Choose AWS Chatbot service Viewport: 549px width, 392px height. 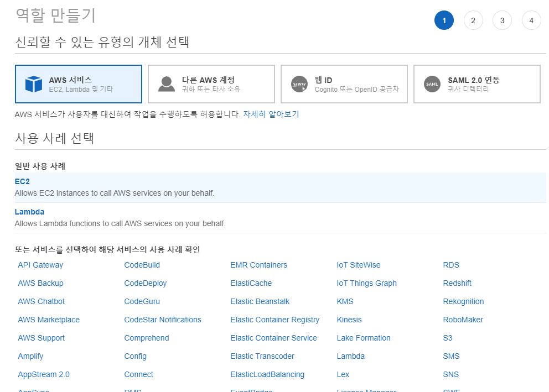pyautogui.click(x=42, y=301)
